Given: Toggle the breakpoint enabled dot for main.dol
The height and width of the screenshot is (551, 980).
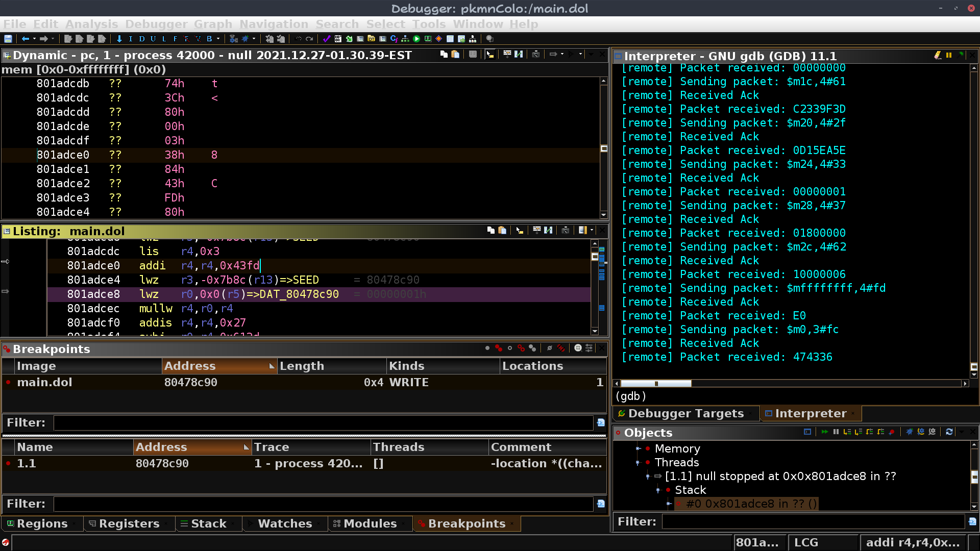Looking at the screenshot, I should coord(8,382).
